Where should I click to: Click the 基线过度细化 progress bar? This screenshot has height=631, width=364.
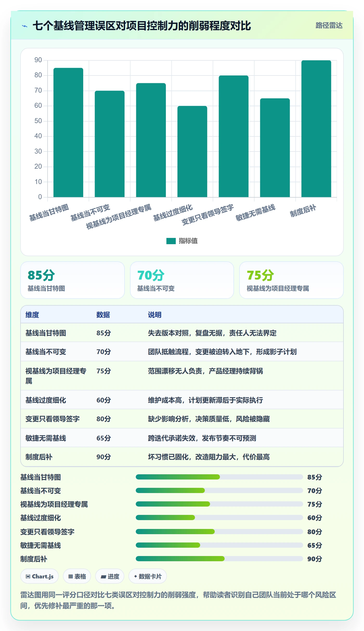pos(219,518)
